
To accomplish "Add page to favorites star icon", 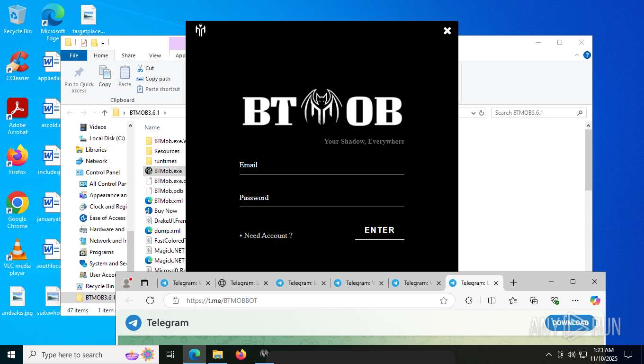I will click(x=444, y=300).
